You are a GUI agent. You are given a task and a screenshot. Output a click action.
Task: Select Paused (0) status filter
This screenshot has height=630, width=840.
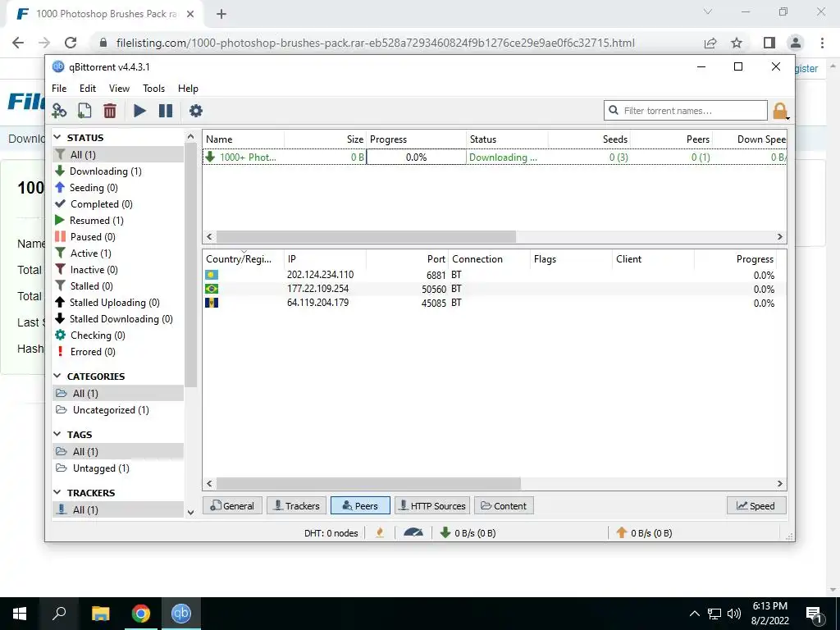118,237
